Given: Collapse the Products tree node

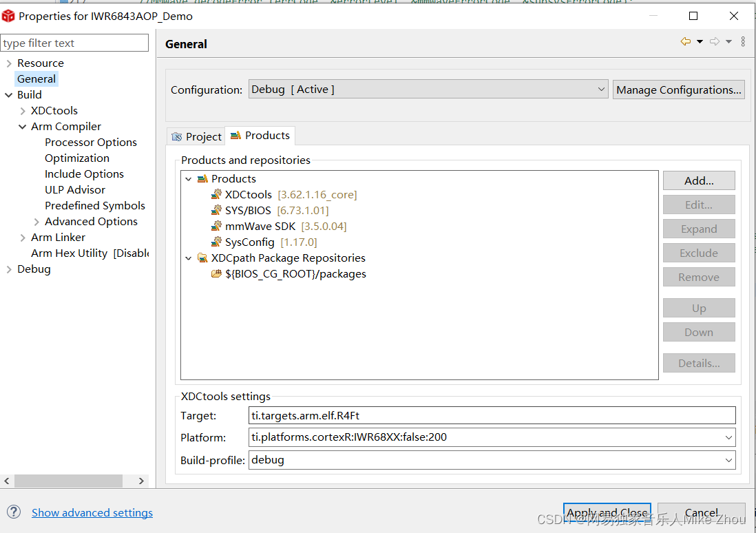Looking at the screenshot, I should tap(188, 178).
